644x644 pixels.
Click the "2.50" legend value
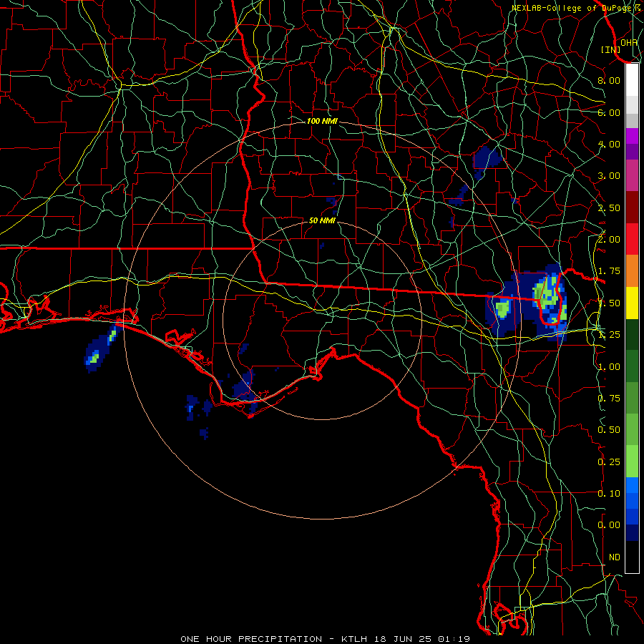[609, 208]
